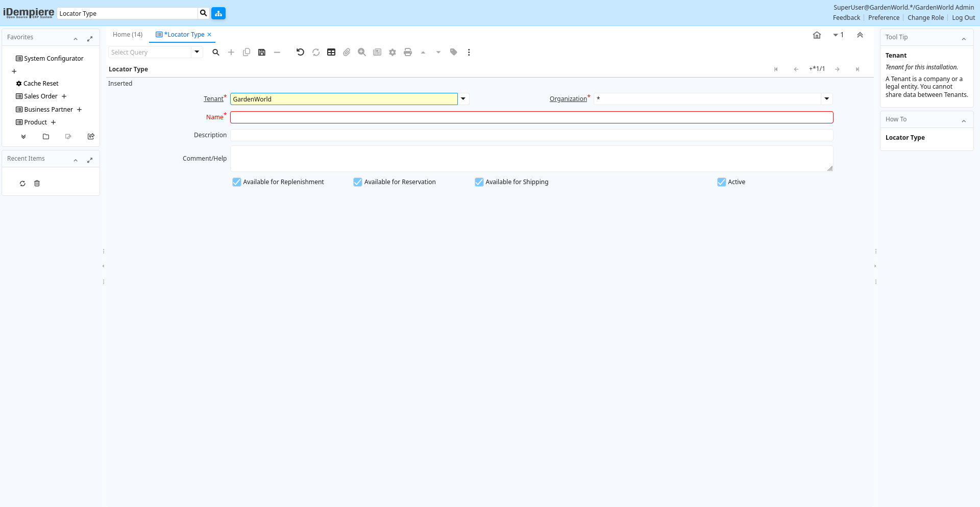Click into the Name input field
This screenshot has height=507, width=980.
(x=531, y=117)
